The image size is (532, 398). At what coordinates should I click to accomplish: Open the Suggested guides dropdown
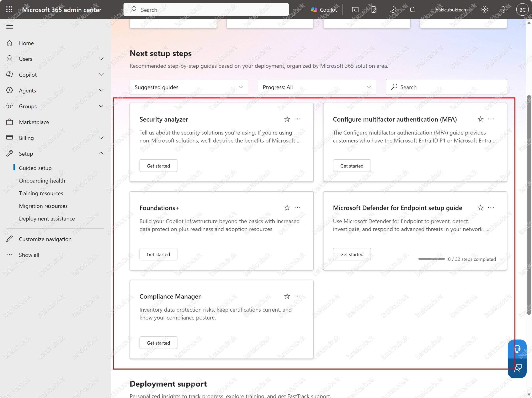(189, 87)
